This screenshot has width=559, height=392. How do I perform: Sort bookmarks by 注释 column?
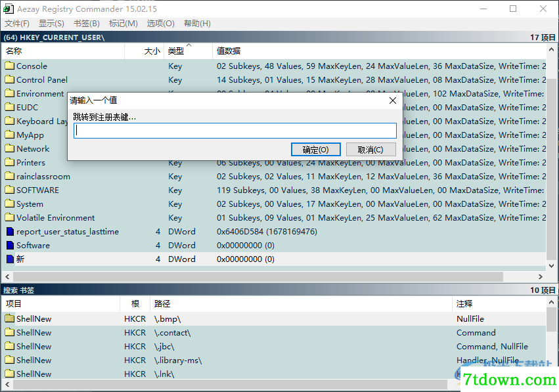(499, 303)
